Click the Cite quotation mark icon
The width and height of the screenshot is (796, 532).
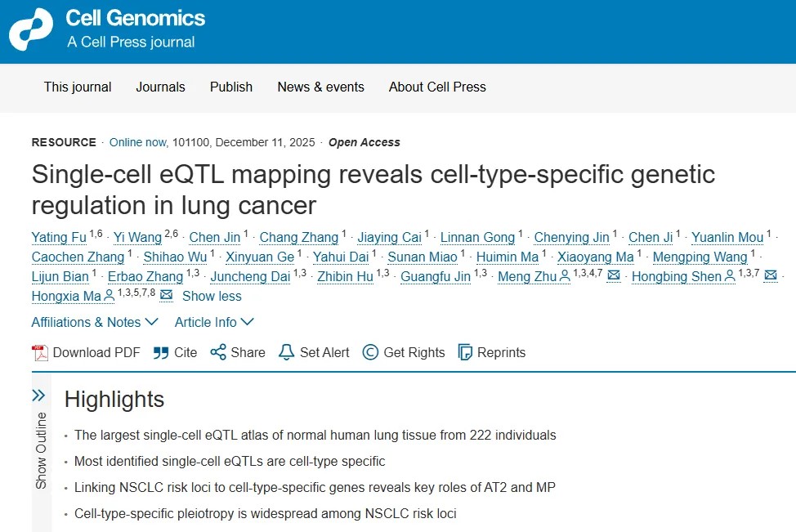(161, 353)
